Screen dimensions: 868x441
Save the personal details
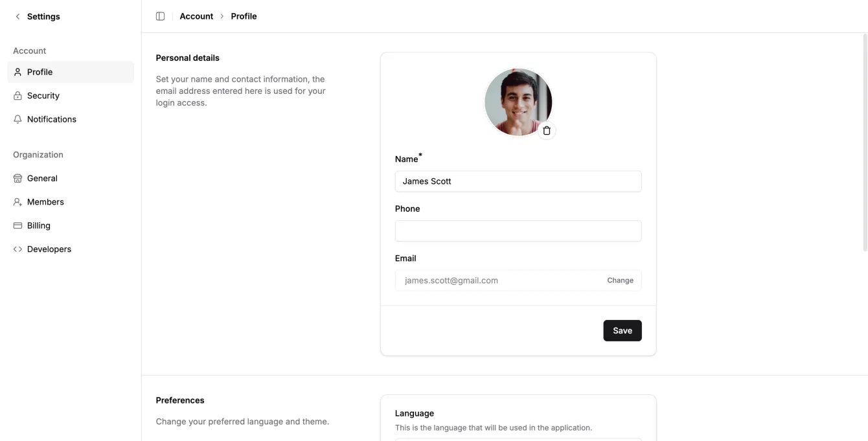point(622,330)
